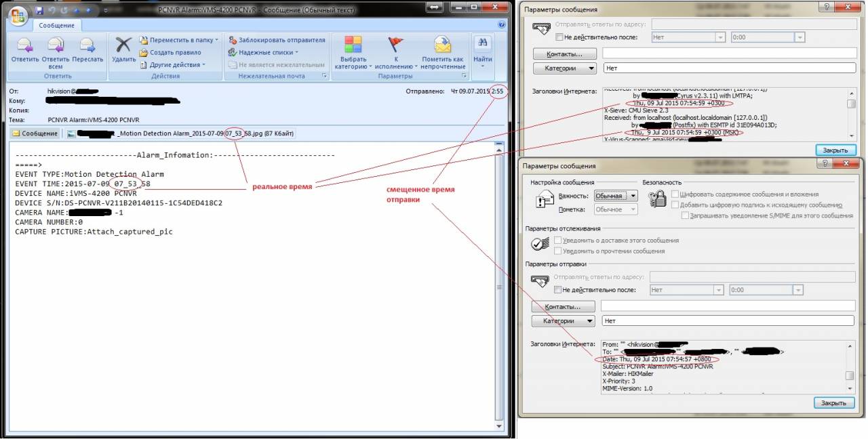The image size is (868, 439).
Task: Open expiry date dropdown Нет in upper dialog
Action: coord(688,37)
